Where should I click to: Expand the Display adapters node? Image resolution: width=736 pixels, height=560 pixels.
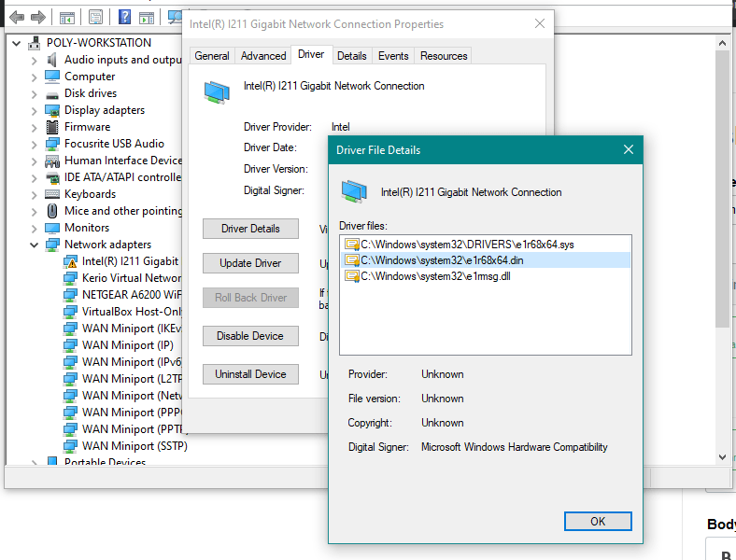coord(34,111)
